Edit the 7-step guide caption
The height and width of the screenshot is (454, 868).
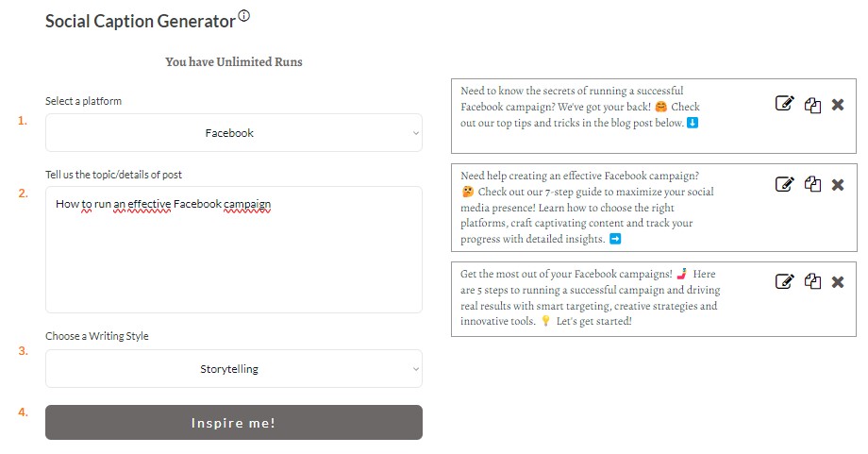tap(784, 184)
